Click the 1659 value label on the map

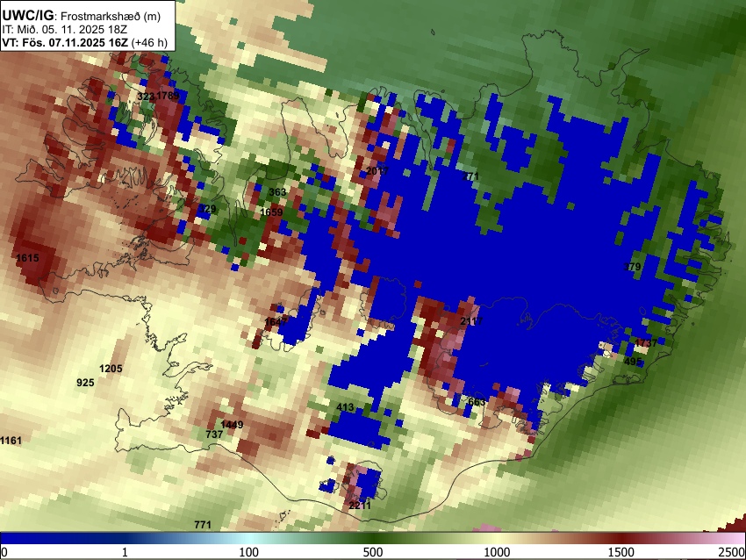[x=272, y=212]
